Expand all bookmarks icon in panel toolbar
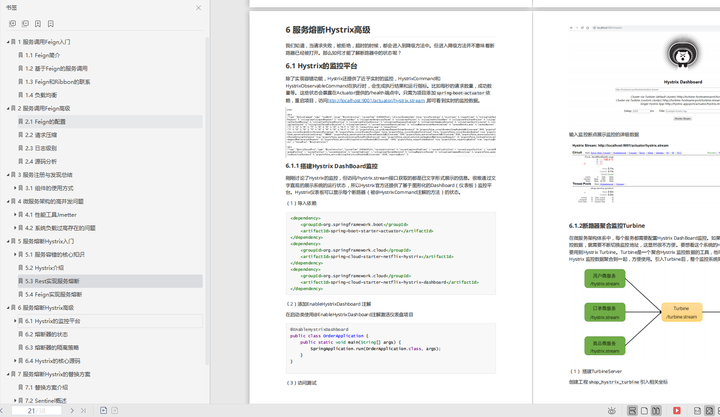 click(x=12, y=23)
